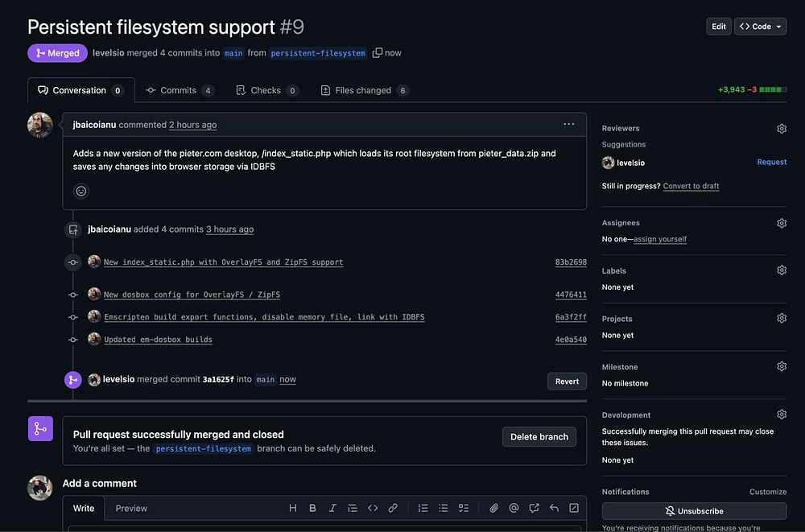805x532 pixels.
Task: Open the main branch link in the header
Action: pyautogui.click(x=233, y=53)
